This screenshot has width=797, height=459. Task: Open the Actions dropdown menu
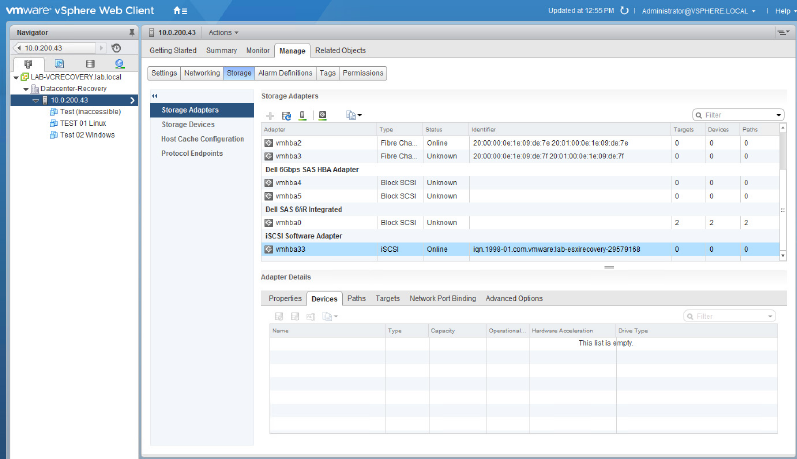(222, 32)
